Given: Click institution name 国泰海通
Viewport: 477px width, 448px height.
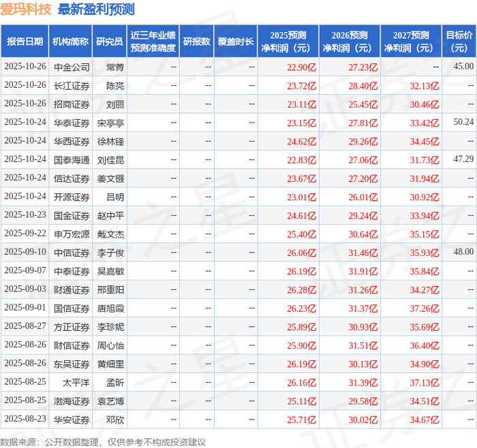Looking at the screenshot, I should 72,160.
